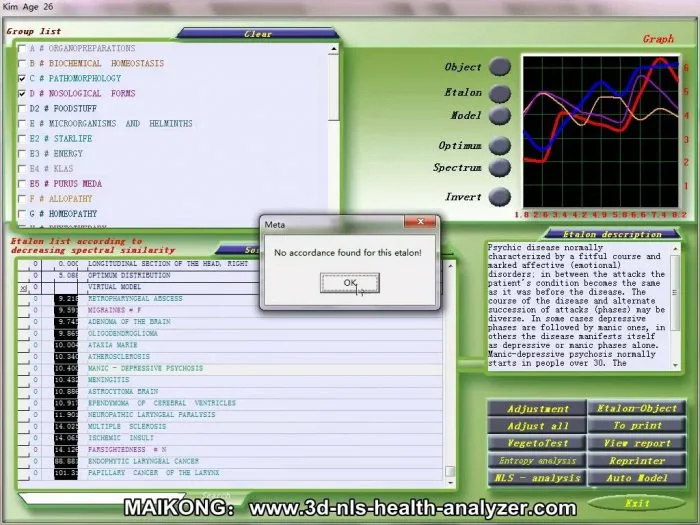Click the Clear button above group list
This screenshot has width=700, height=525.
pos(258,34)
